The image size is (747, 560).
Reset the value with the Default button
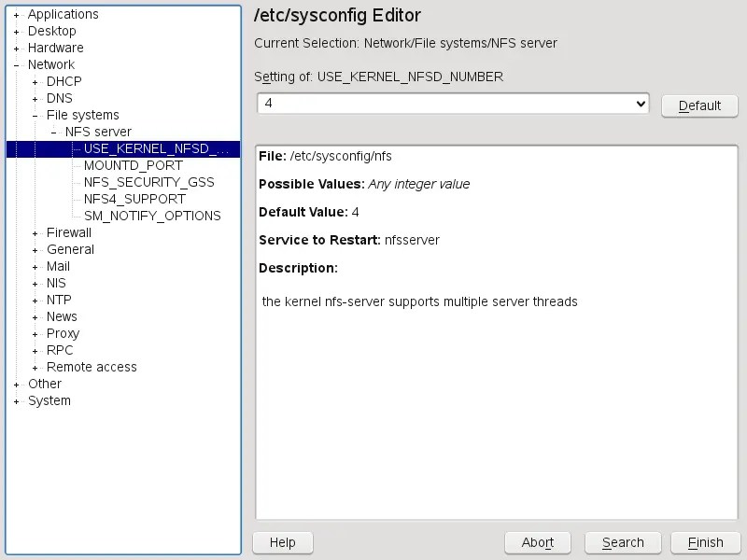pos(699,105)
